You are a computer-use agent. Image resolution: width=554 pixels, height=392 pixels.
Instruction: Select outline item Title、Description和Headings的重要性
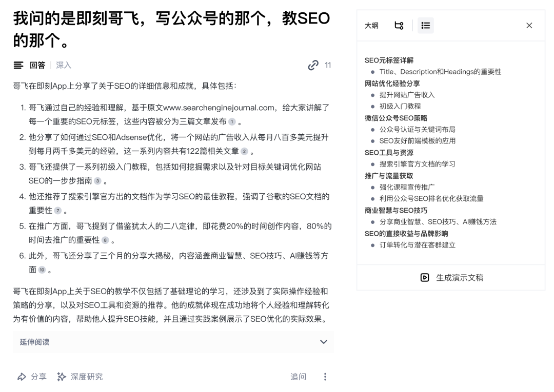point(440,72)
